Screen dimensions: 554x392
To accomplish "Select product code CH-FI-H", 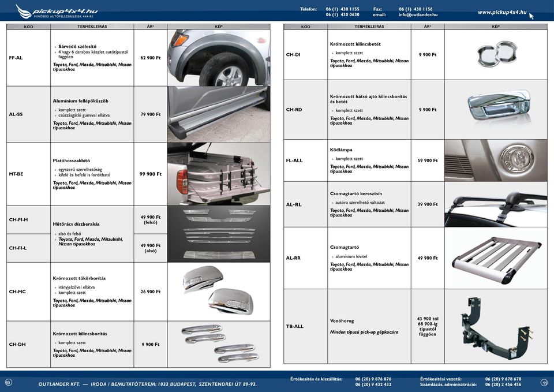I will tap(18, 219).
